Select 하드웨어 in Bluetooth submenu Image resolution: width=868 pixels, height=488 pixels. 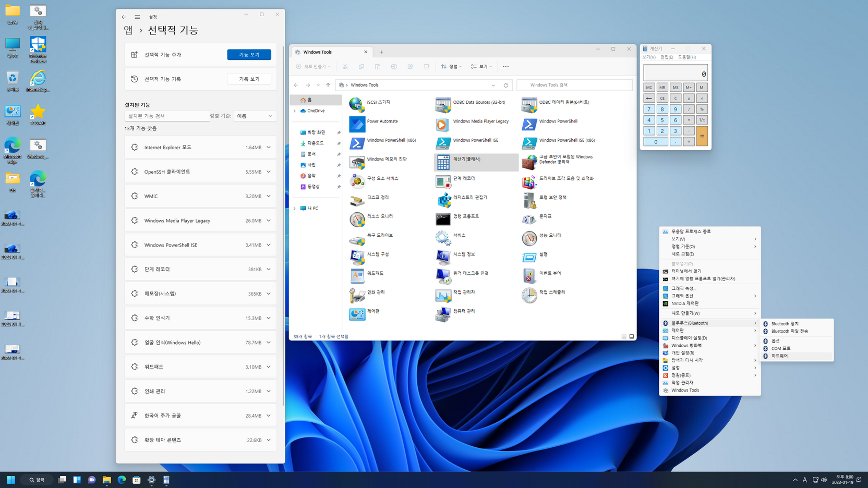pyautogui.click(x=797, y=356)
